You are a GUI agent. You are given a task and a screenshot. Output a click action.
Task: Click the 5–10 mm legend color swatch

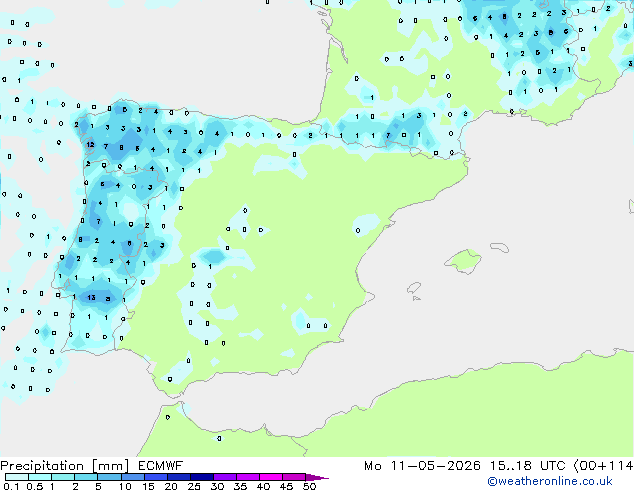point(109,477)
